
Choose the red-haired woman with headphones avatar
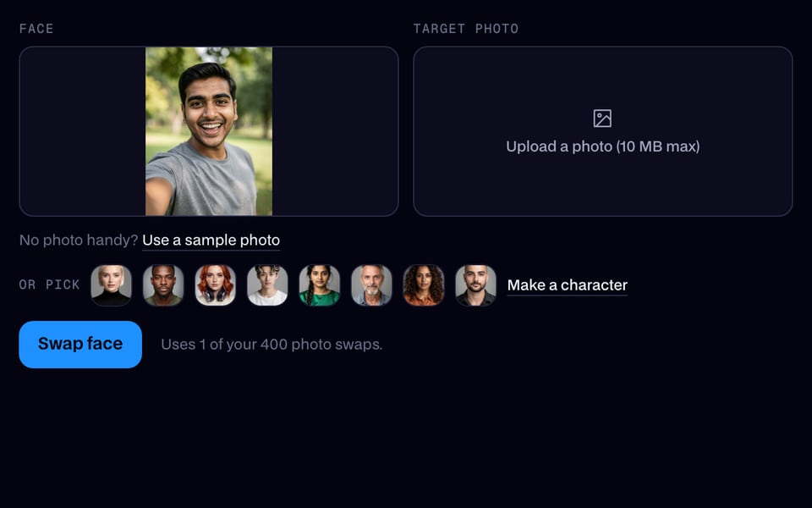click(216, 285)
